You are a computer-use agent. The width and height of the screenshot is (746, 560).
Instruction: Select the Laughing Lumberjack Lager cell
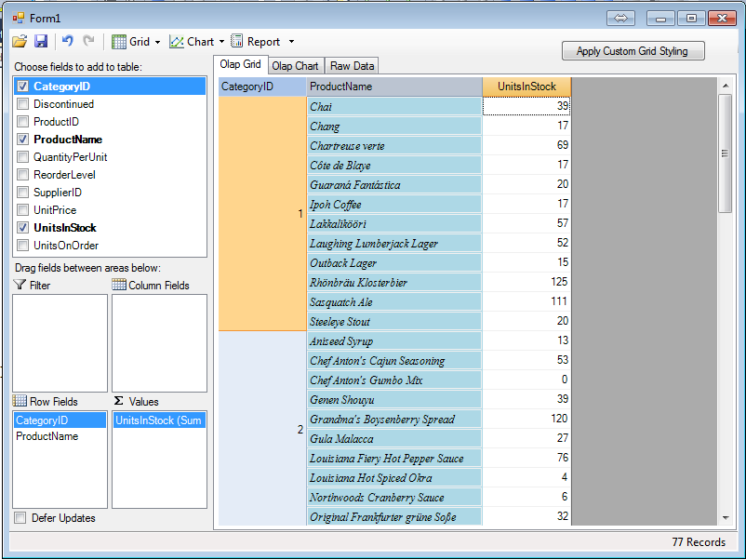[394, 243]
